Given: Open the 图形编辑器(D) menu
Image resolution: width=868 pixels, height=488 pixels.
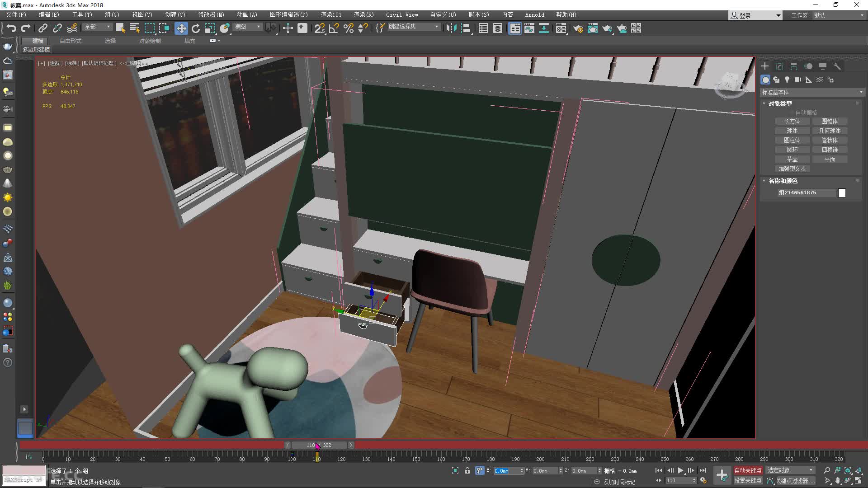Looking at the screenshot, I should coord(288,15).
